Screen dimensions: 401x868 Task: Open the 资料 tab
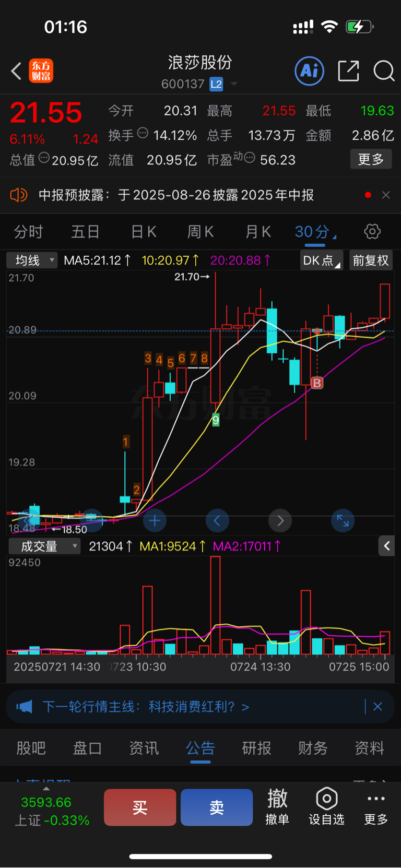click(369, 748)
